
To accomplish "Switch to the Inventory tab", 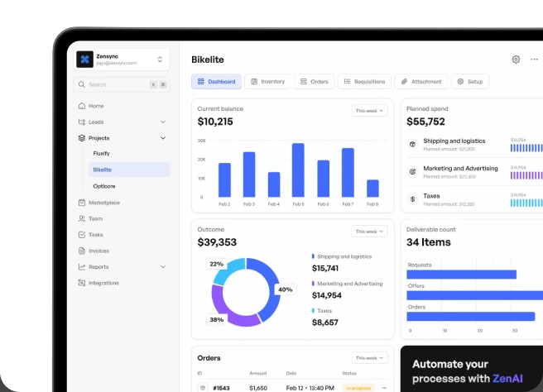I will pos(267,82).
